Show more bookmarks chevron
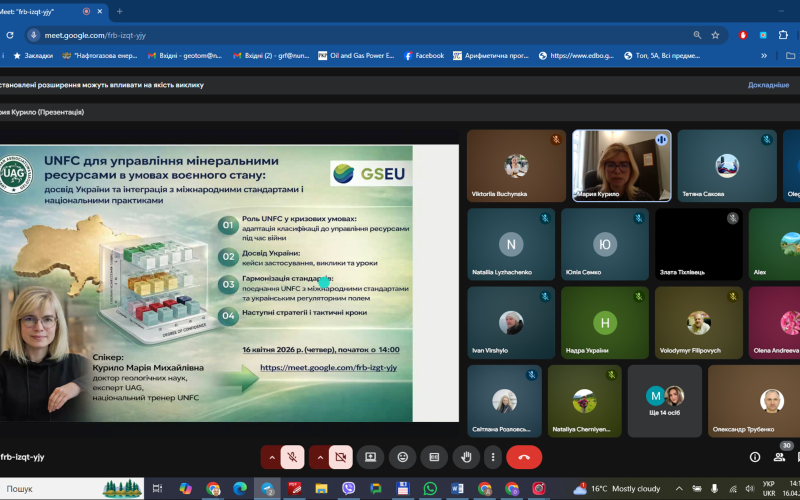The image size is (800, 500). click(x=764, y=56)
